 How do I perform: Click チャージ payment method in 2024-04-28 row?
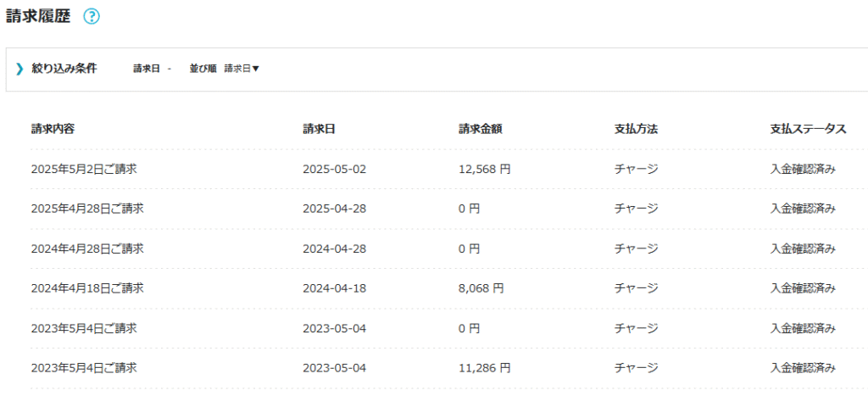(636, 248)
